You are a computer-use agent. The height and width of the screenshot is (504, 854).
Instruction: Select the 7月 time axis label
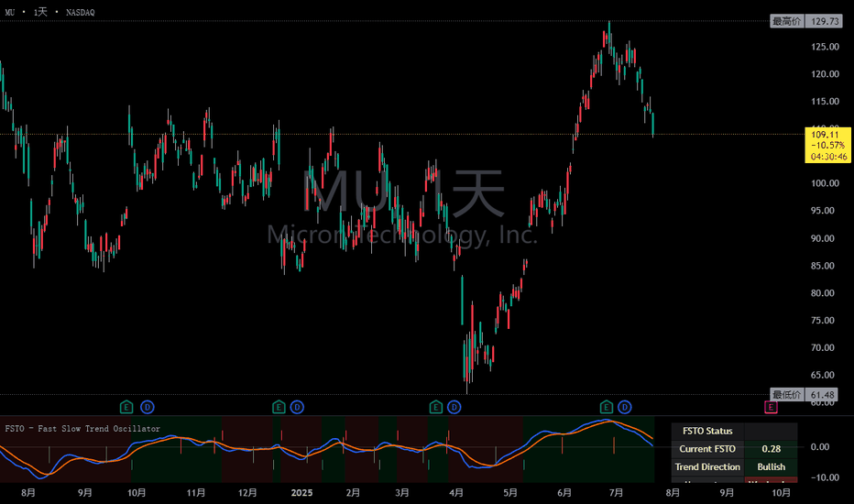click(x=616, y=493)
